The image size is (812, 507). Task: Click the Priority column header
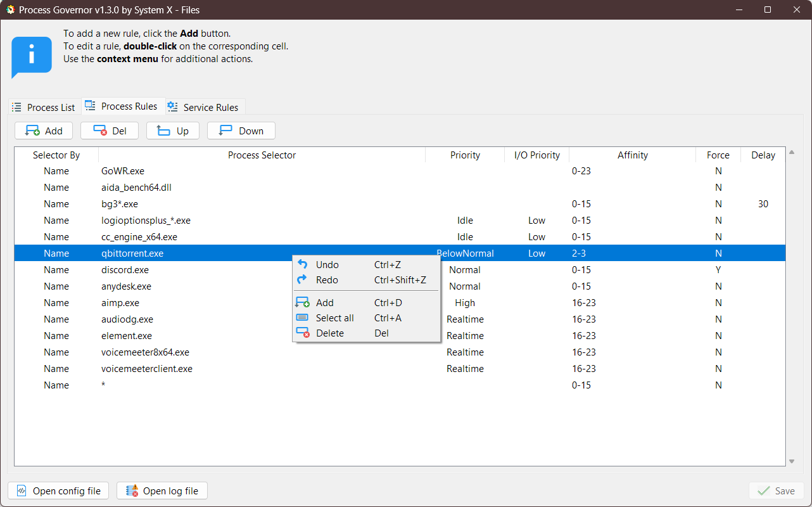[x=465, y=155]
